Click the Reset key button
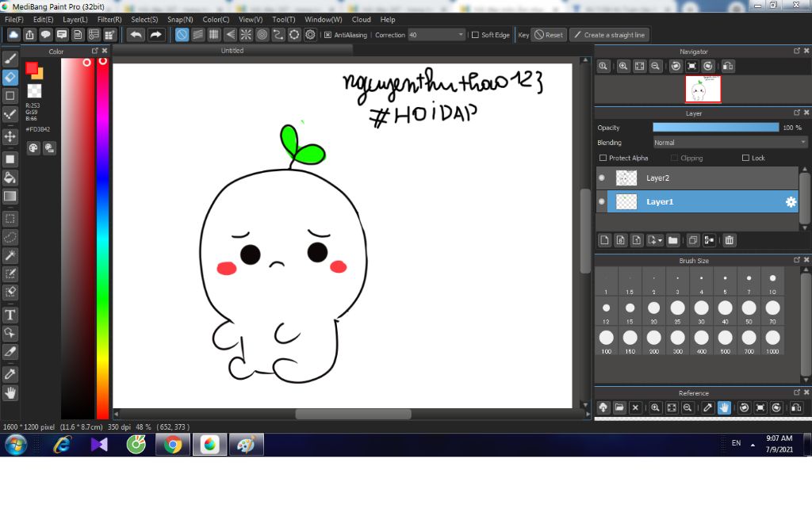Image resolution: width=812 pixels, height=524 pixels. [549, 35]
